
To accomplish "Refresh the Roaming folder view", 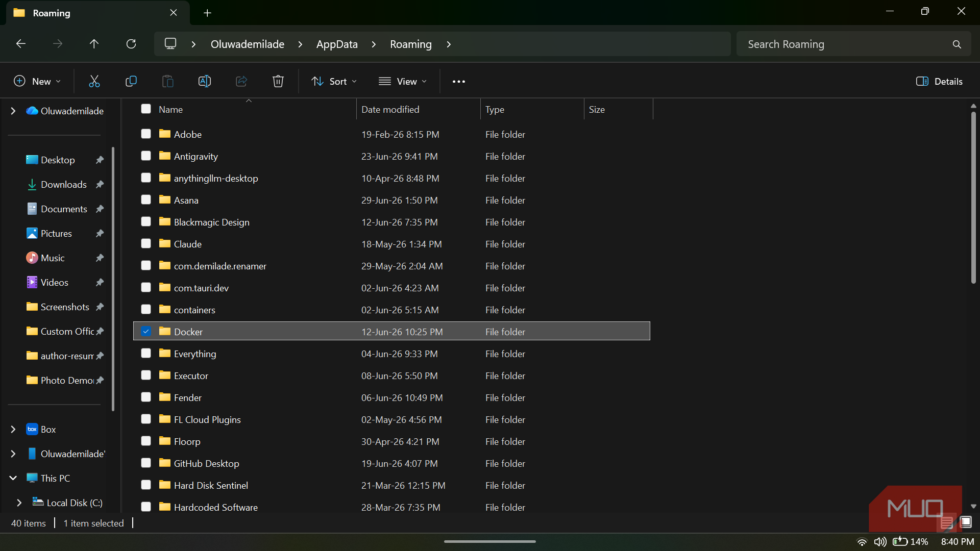I will (x=131, y=44).
